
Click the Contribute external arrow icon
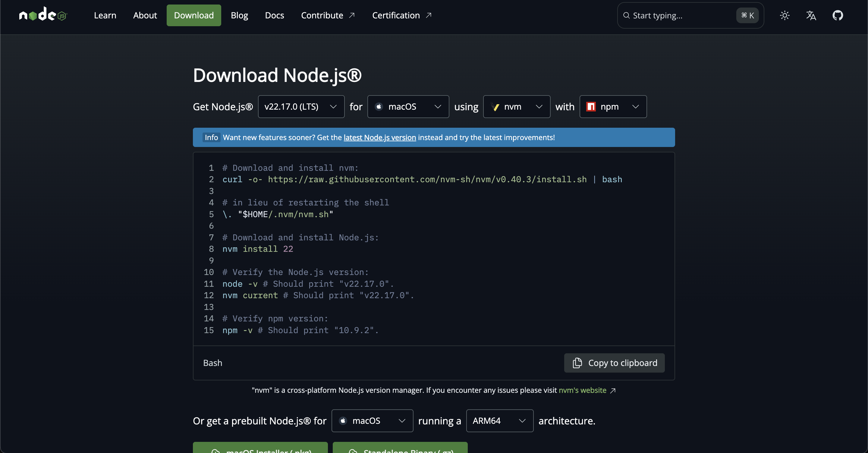352,15
